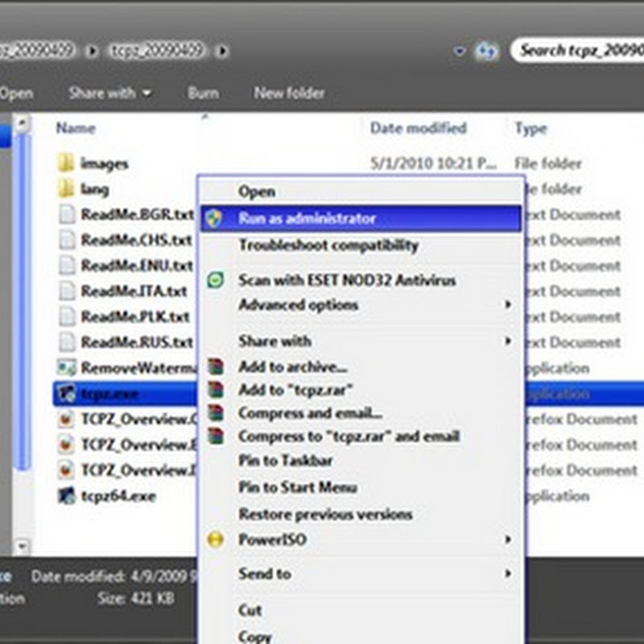Click the 5/1/2010 10:21 date of images folder
The width and height of the screenshot is (644, 644).
(x=433, y=163)
